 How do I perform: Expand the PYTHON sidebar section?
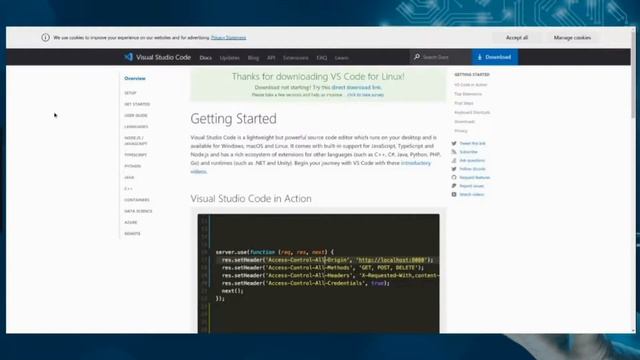tap(133, 166)
